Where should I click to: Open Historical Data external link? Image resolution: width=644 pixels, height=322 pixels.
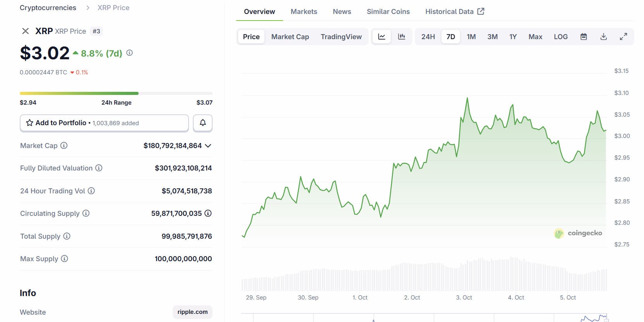pos(455,12)
